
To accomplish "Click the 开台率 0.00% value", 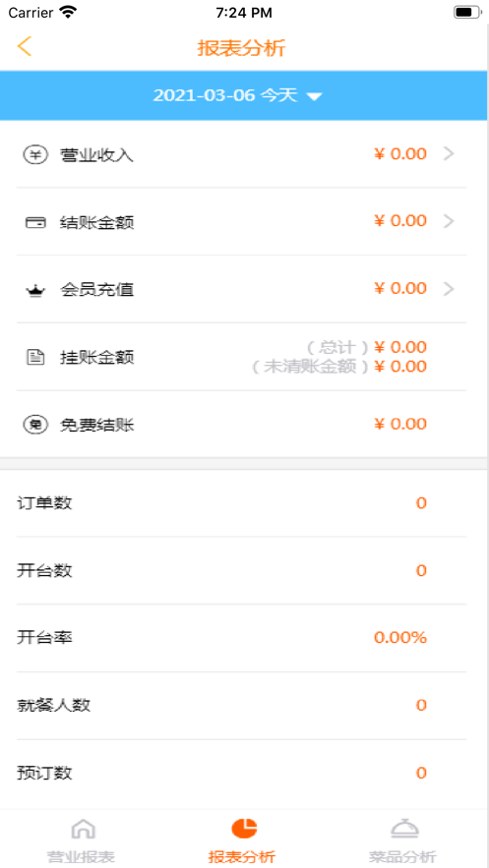I will [400, 638].
